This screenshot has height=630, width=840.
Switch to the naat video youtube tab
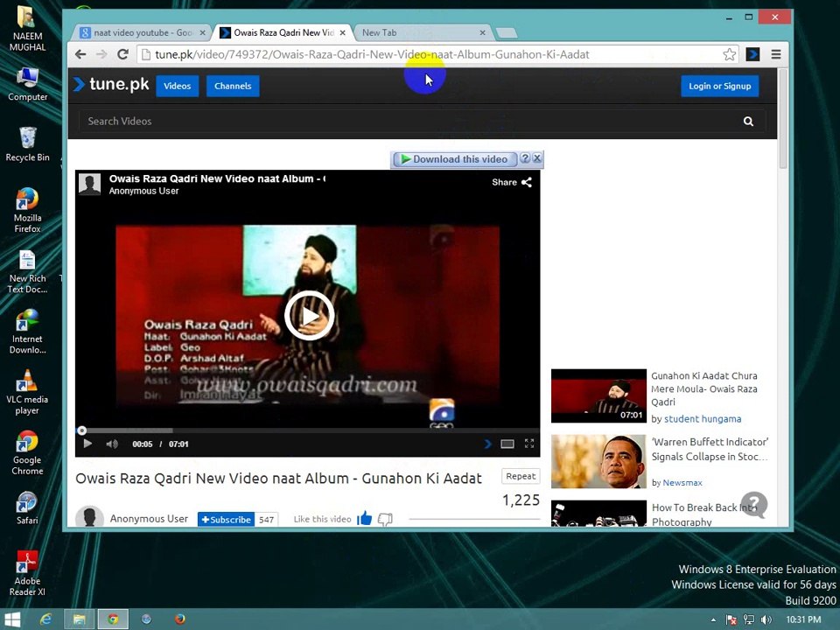142,32
